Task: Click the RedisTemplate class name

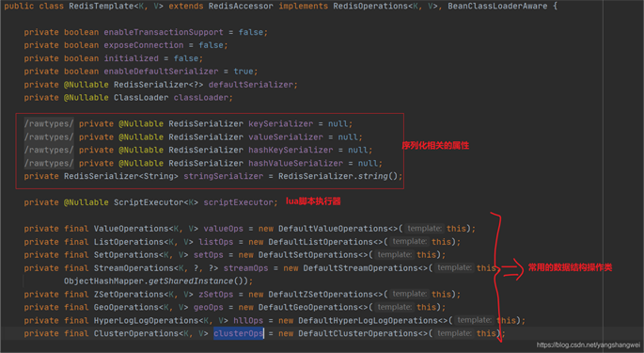Action: pos(101,7)
